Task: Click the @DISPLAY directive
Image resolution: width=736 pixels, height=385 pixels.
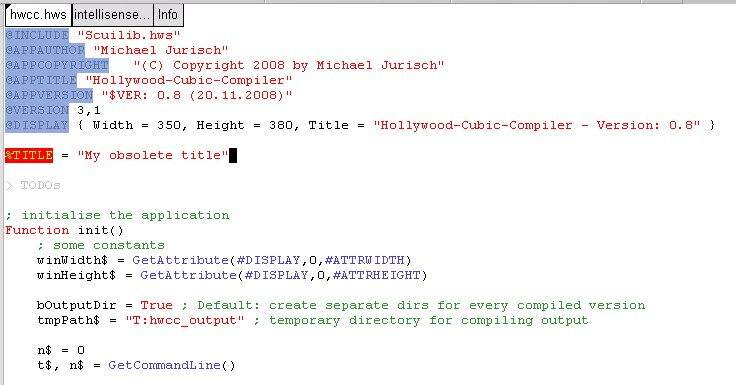Action: click(37, 125)
